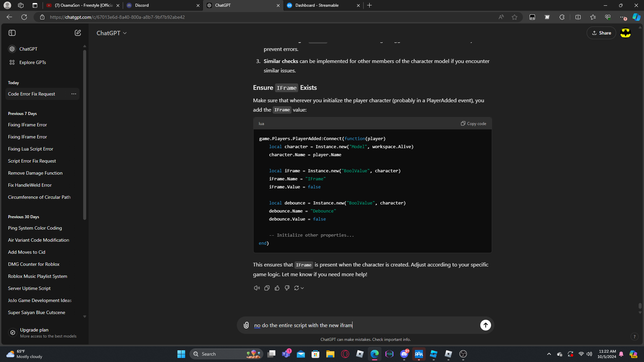The width and height of the screenshot is (644, 362).
Task: Click the read aloud speaker icon
Action: [x=257, y=288]
